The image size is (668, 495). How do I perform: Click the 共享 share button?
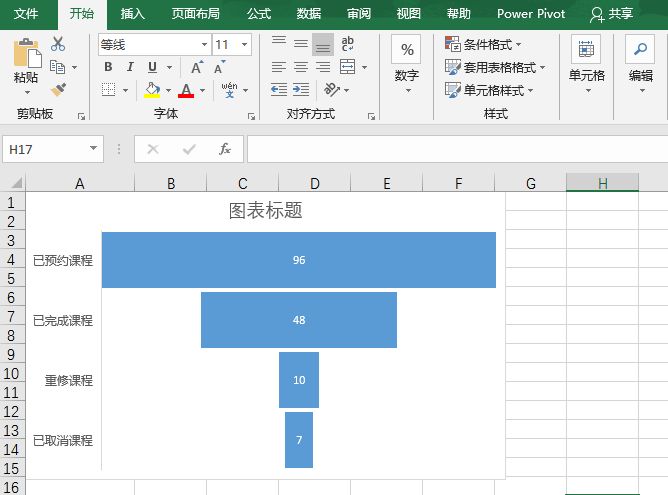tap(612, 14)
